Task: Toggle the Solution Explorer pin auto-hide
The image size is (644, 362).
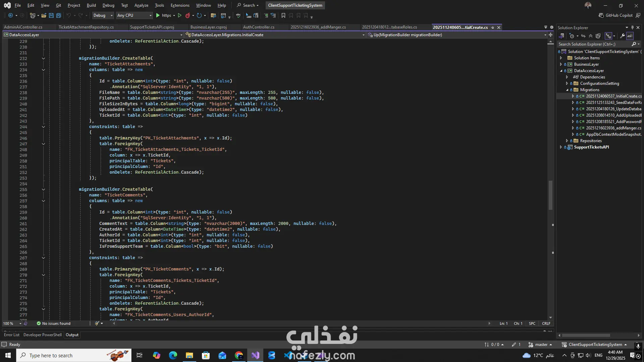Action: pyautogui.click(x=632, y=27)
